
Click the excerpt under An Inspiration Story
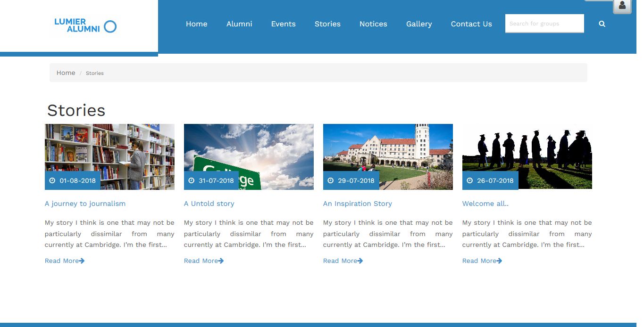[388, 234]
